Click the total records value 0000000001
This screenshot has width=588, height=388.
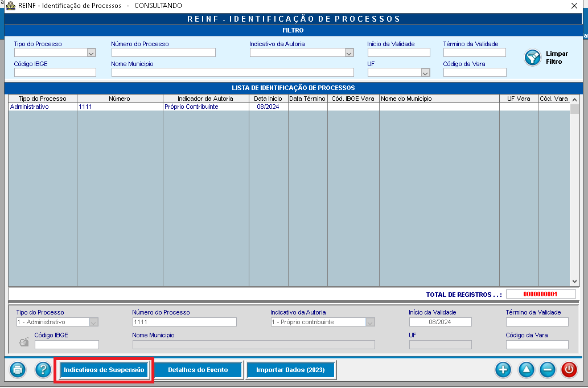(x=540, y=294)
